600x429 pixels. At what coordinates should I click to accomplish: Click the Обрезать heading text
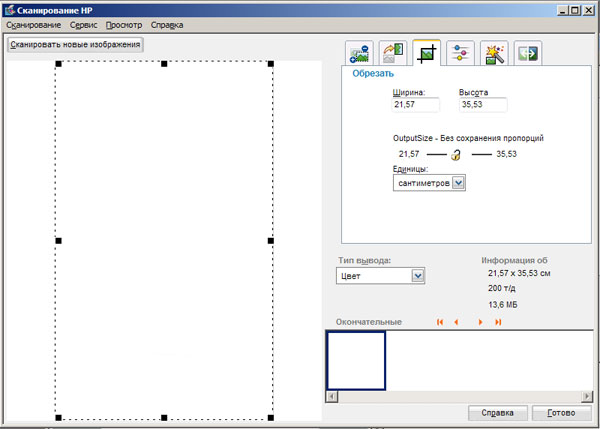tap(373, 73)
